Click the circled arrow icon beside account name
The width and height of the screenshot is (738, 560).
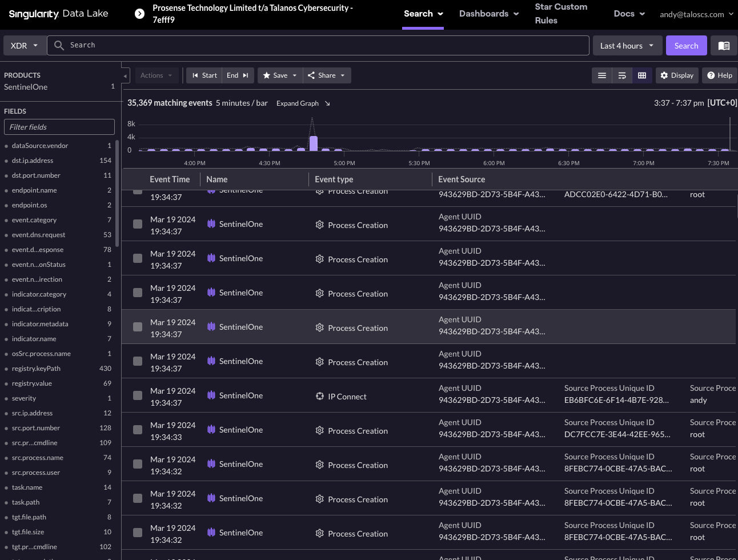(139, 14)
